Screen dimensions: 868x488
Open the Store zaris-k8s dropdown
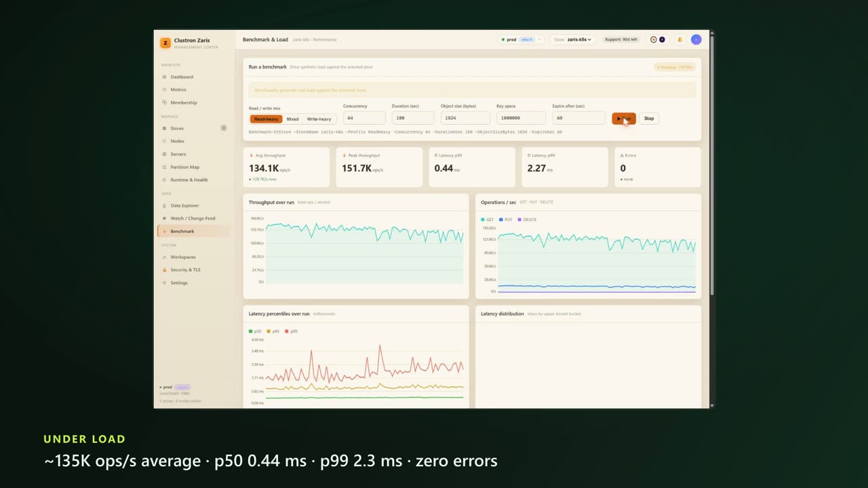[x=573, y=39]
